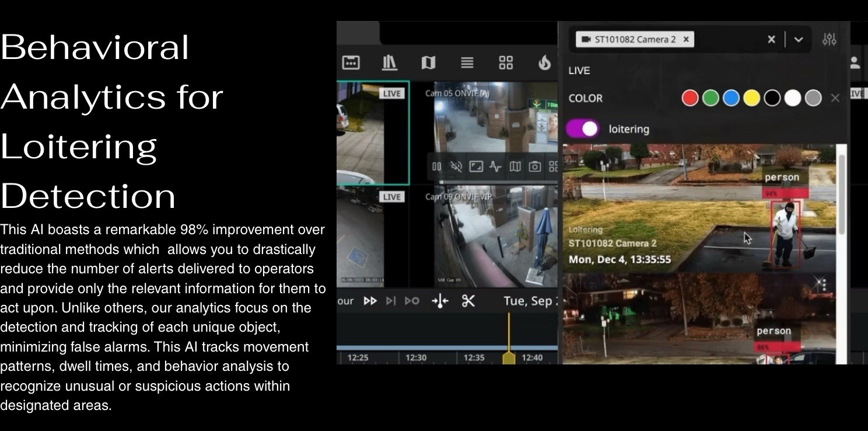Open the filter sliders settings icon
The height and width of the screenshot is (431, 868).
(x=829, y=39)
